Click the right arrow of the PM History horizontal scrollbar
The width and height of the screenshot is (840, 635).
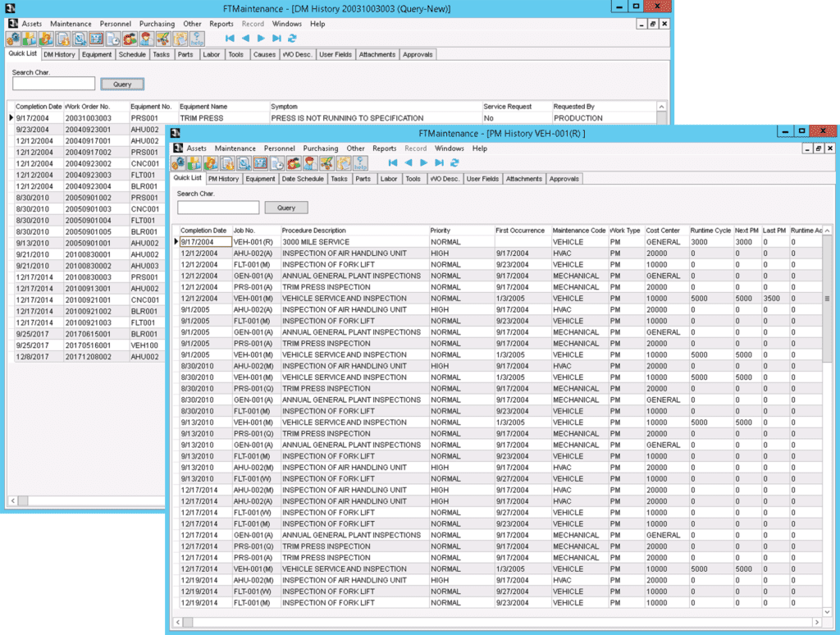pyautogui.click(x=816, y=622)
